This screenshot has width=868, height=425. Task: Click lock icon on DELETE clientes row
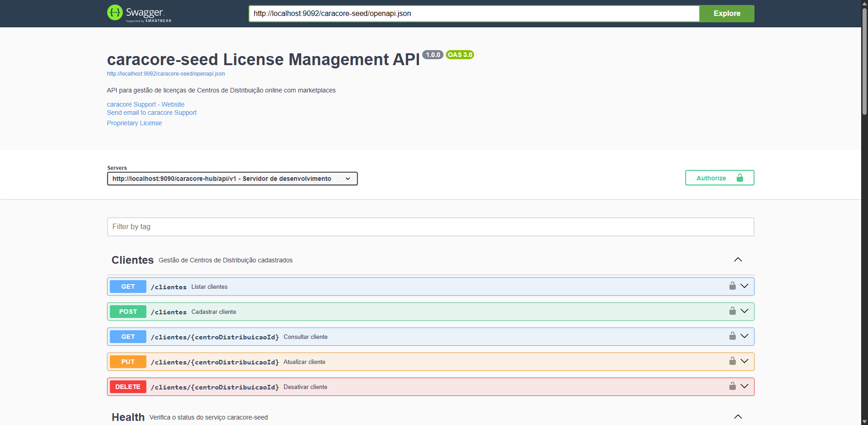tap(732, 386)
